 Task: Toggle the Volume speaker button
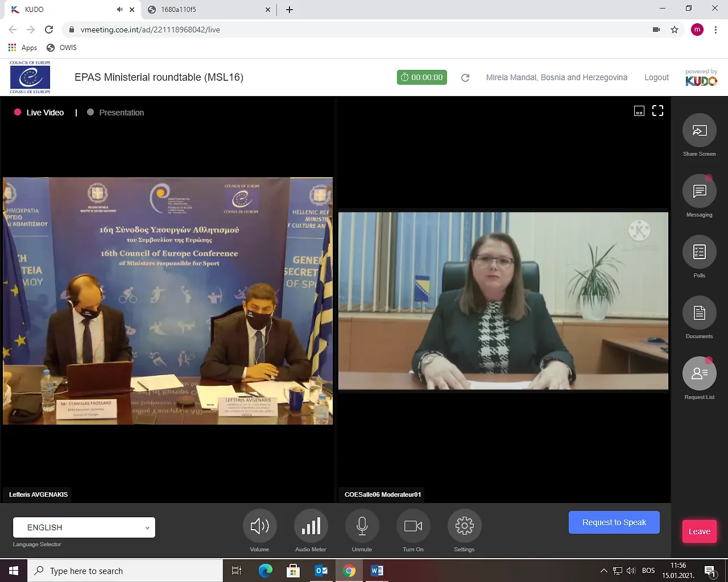[x=259, y=526]
